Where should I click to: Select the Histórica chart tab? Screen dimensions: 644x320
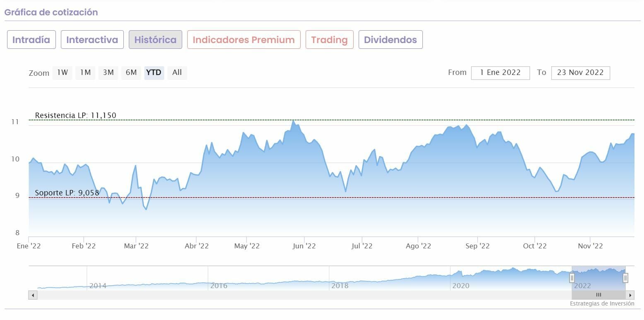pos(155,40)
